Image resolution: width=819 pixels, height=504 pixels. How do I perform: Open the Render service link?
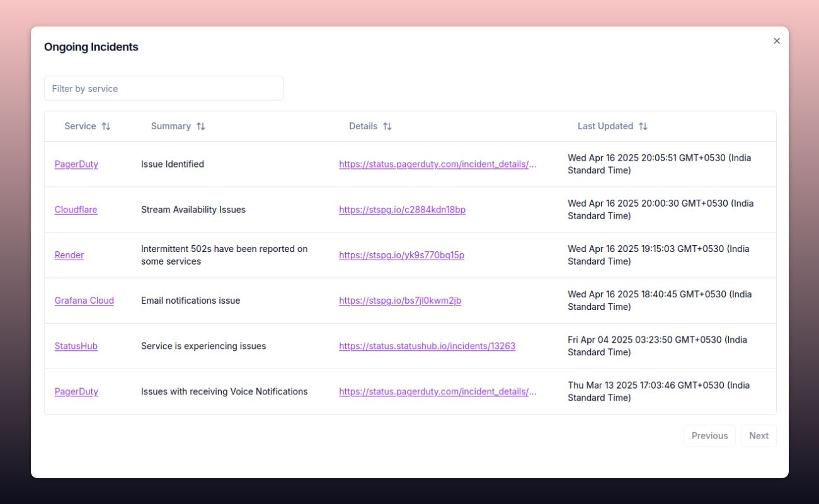coord(69,255)
